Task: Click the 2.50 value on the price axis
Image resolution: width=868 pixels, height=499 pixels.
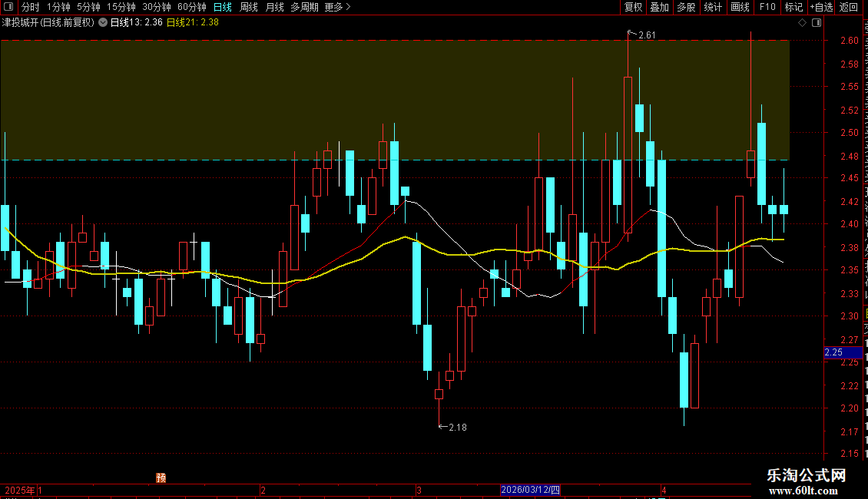Action: click(x=849, y=132)
